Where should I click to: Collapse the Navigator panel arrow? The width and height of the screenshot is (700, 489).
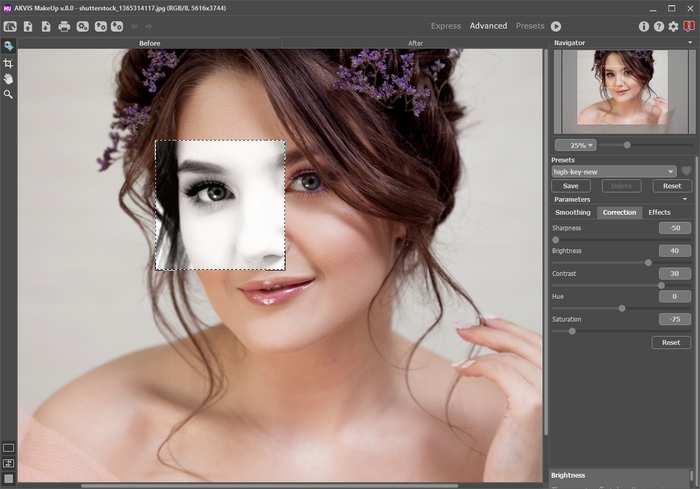click(x=690, y=43)
